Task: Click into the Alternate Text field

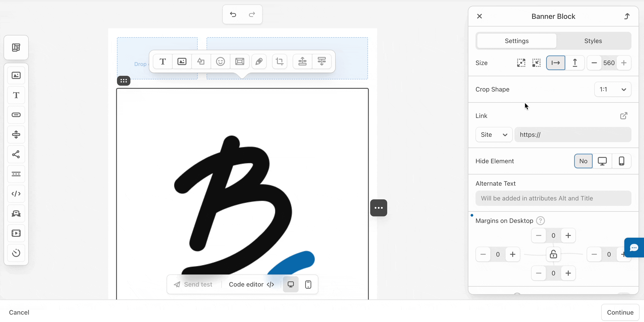Action: coord(553,198)
